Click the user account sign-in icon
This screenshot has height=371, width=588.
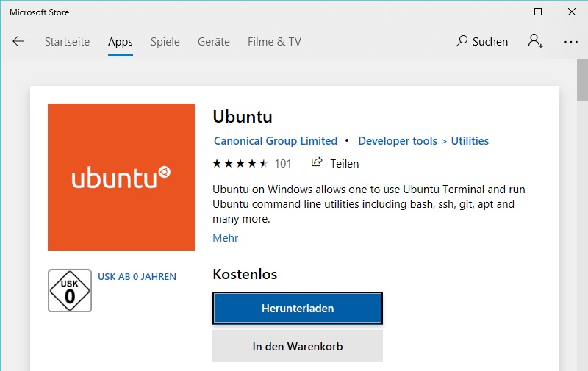[x=536, y=41]
